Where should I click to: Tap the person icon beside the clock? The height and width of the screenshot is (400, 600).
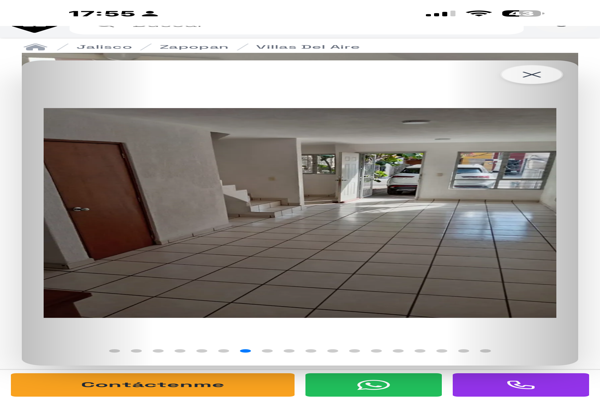click(150, 14)
